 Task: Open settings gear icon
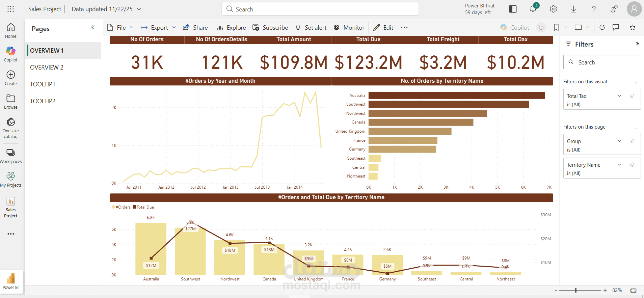[553, 9]
